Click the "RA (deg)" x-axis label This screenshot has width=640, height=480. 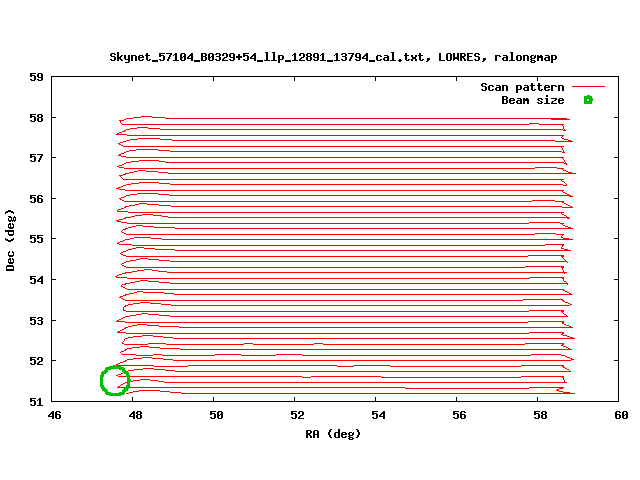(333, 433)
